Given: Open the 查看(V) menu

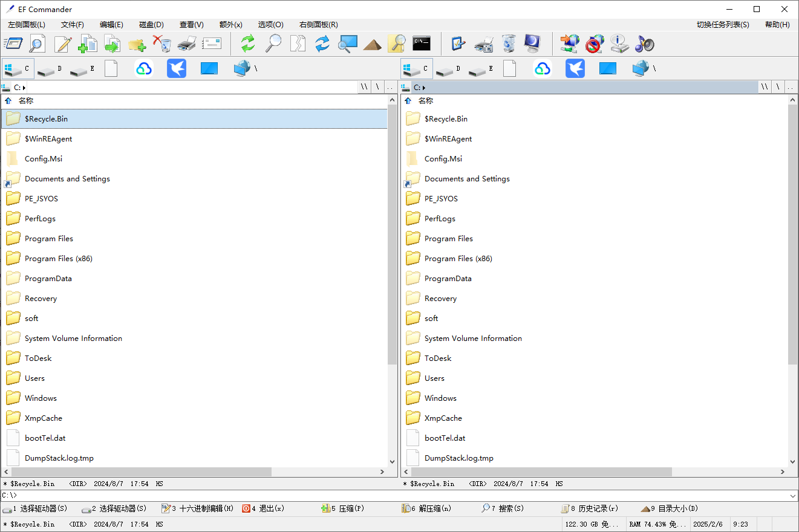Looking at the screenshot, I should (x=192, y=25).
